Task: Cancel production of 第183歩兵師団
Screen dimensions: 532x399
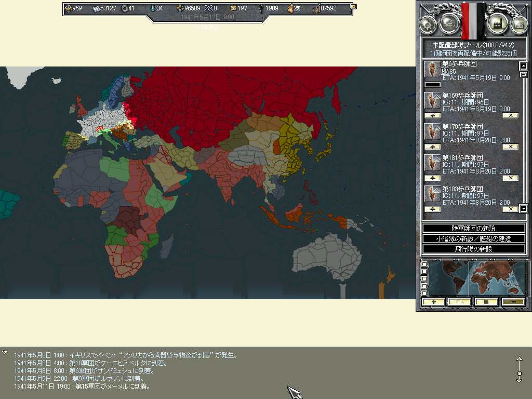Action: pos(510,209)
